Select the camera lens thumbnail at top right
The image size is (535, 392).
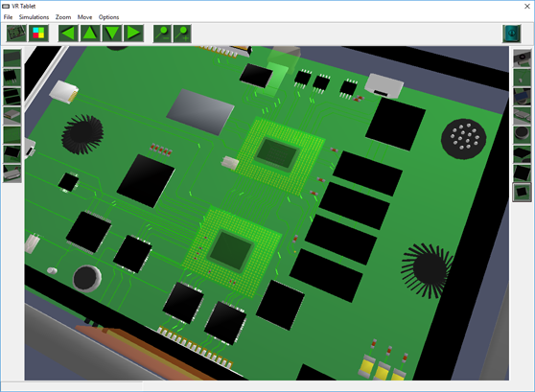click(522, 58)
